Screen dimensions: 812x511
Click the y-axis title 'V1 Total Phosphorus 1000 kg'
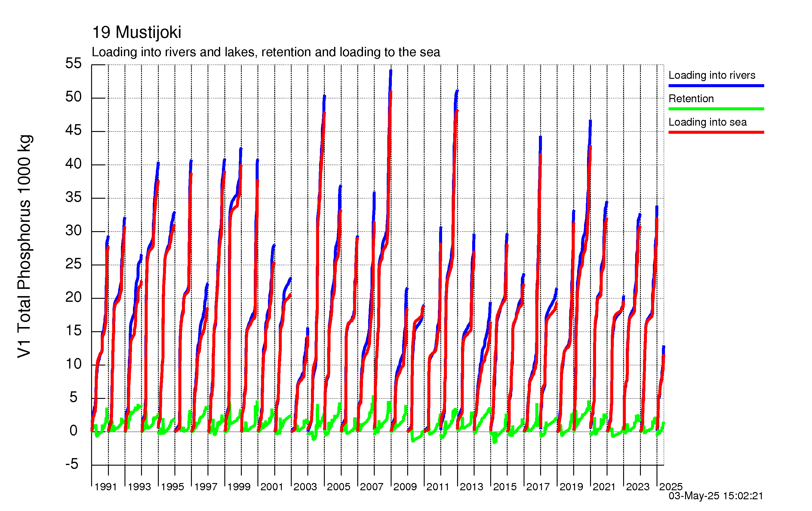click(25, 246)
